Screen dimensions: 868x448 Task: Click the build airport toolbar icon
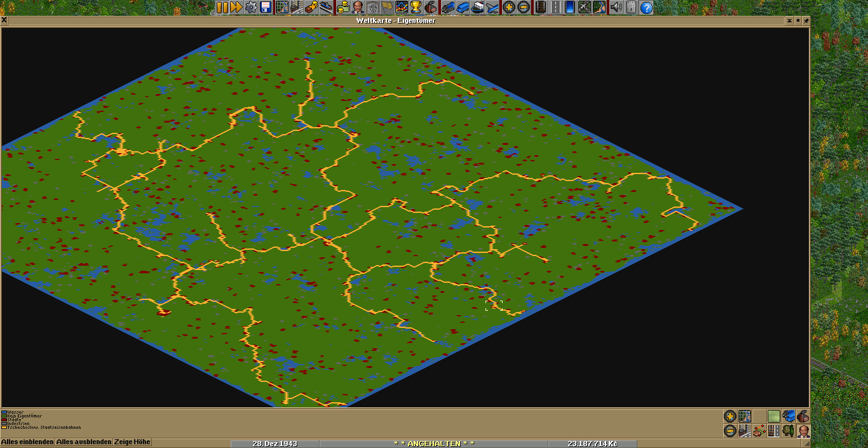(x=585, y=7)
